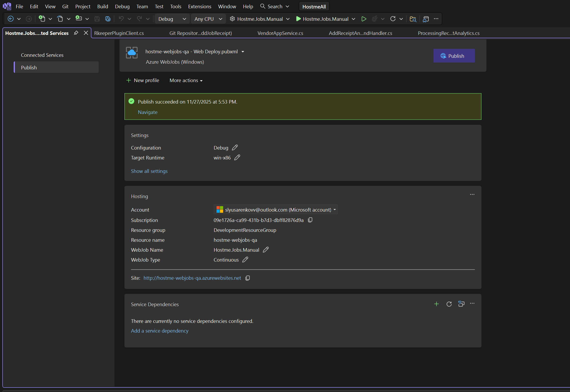Copy the site URL to clipboard

[247, 278]
